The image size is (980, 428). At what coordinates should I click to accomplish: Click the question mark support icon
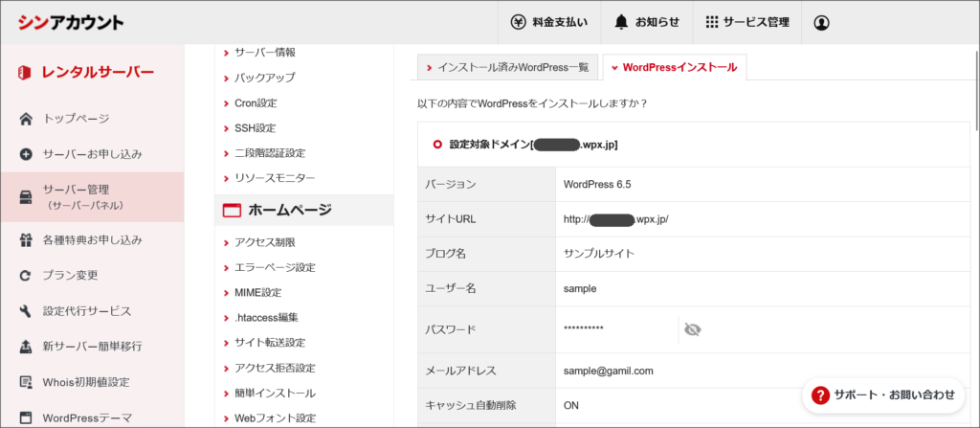tap(820, 394)
